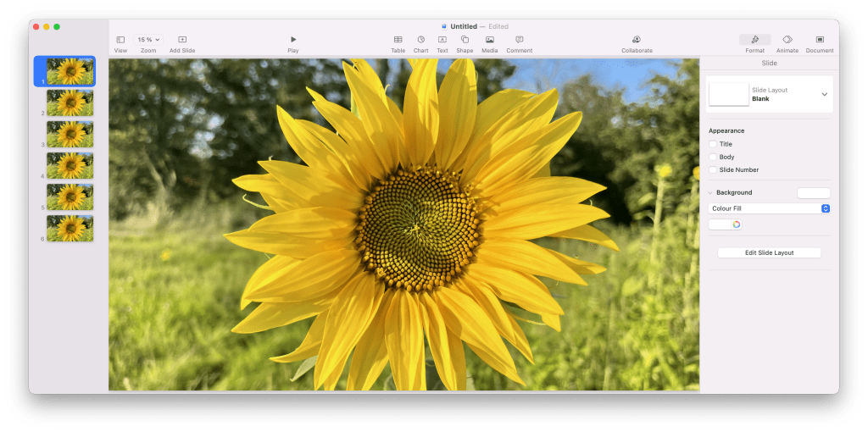Switch to the Format inspector
The width and height of the screenshot is (868, 432).
(755, 40)
